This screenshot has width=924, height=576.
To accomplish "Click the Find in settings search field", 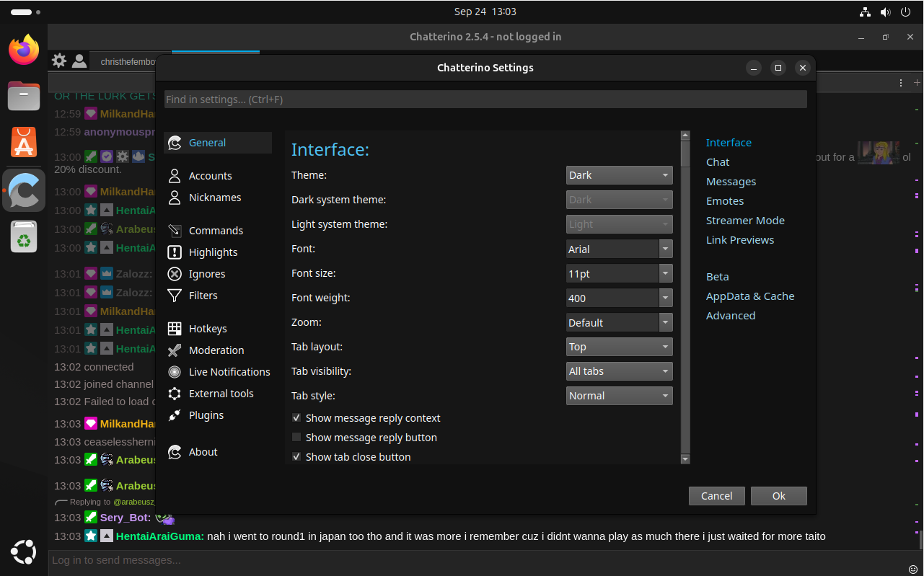I will point(485,99).
